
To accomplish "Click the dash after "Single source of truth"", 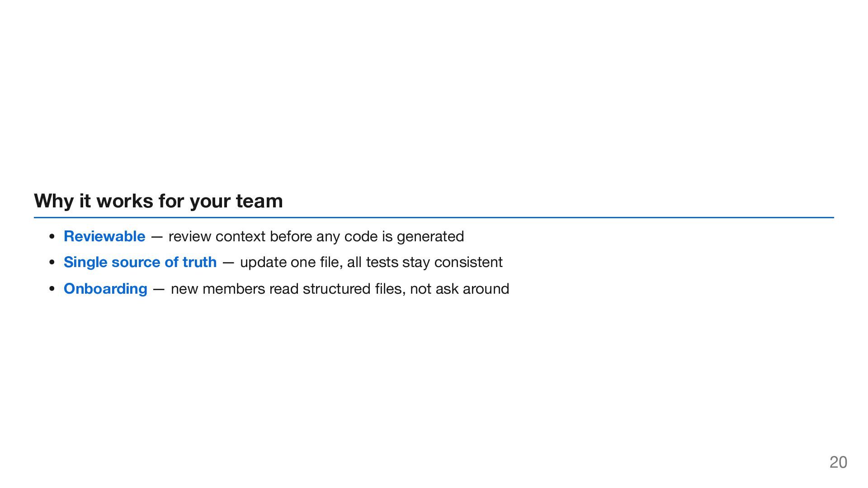I will pos(228,263).
